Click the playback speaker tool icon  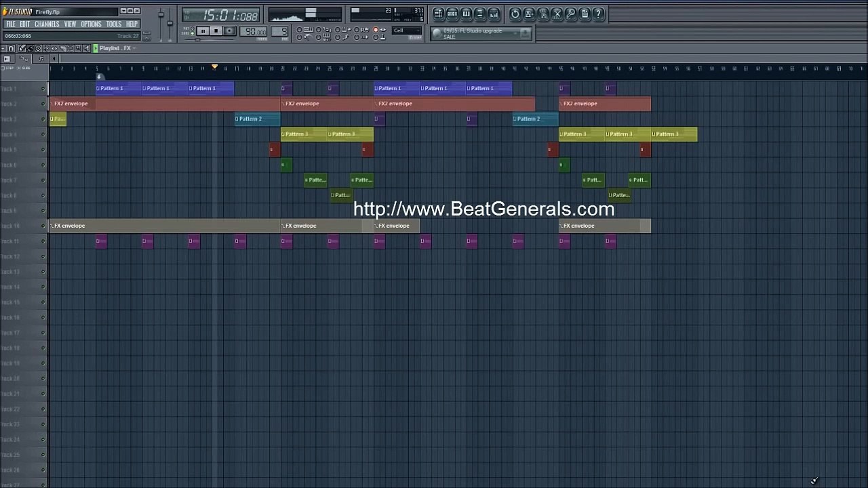(86, 49)
